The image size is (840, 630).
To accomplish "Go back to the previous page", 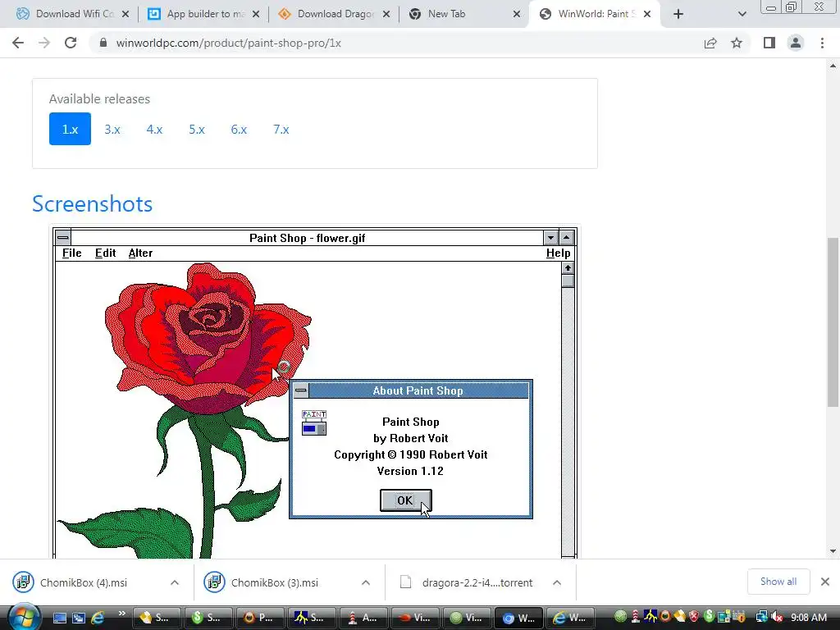I will coord(18,43).
